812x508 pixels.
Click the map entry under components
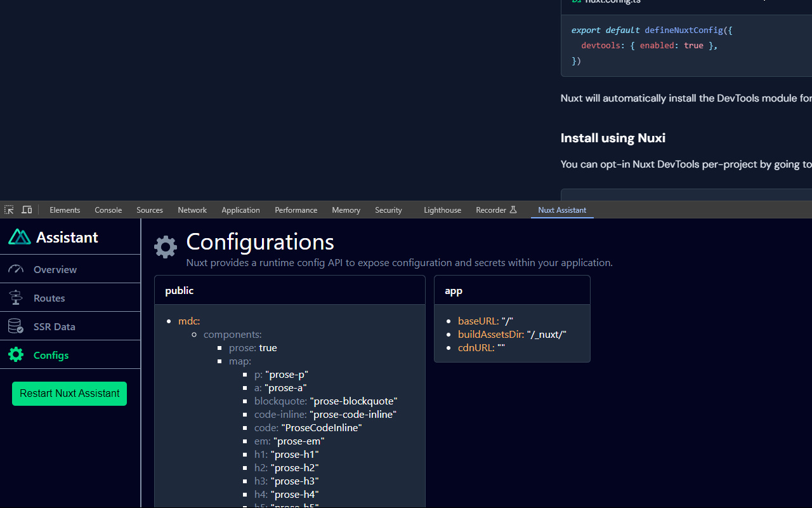coord(240,361)
